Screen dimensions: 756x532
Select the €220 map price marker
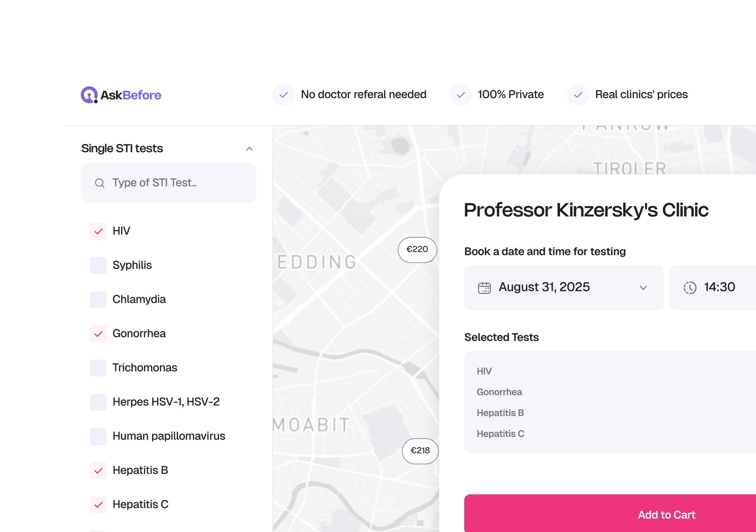417,250
